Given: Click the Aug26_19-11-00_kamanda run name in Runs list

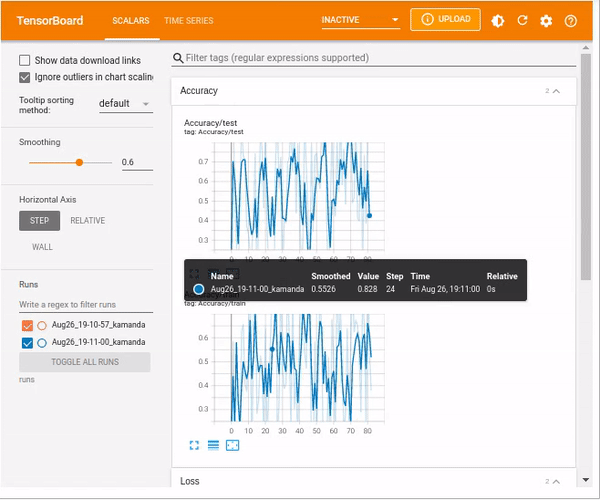Looking at the screenshot, I should (x=98, y=342).
